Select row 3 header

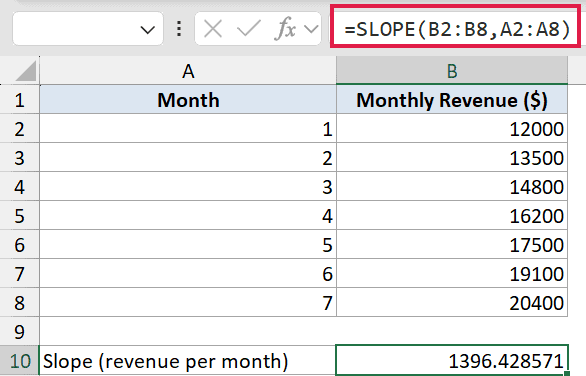[19, 157]
